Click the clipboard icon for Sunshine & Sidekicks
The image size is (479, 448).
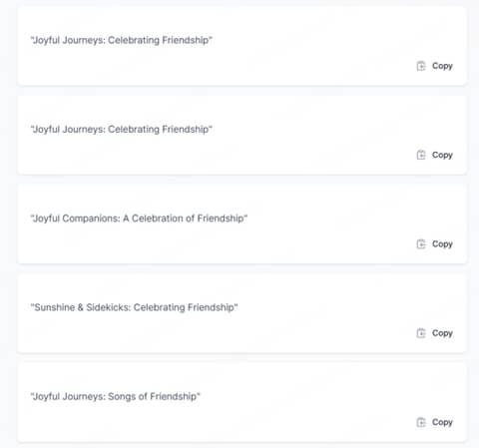pos(421,333)
